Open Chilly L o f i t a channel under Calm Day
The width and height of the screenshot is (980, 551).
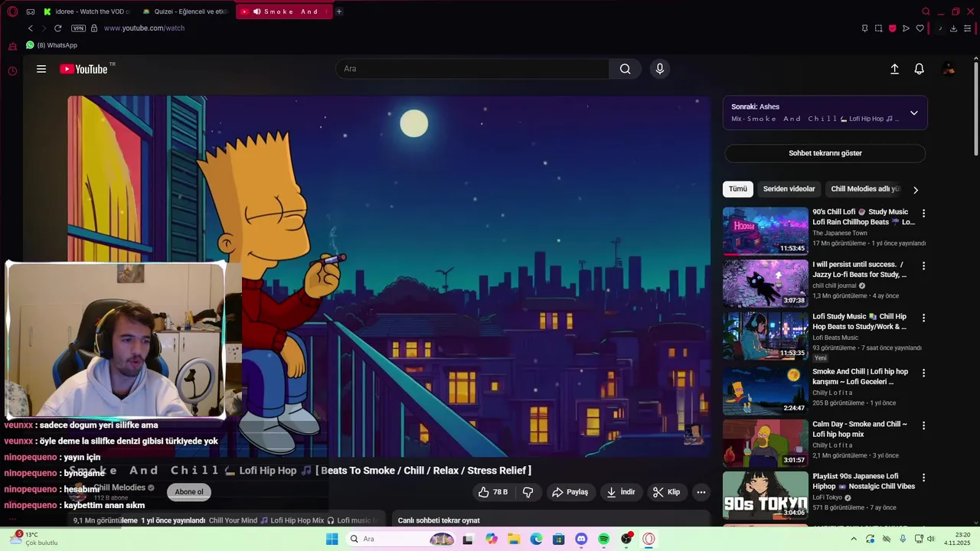[x=832, y=445]
